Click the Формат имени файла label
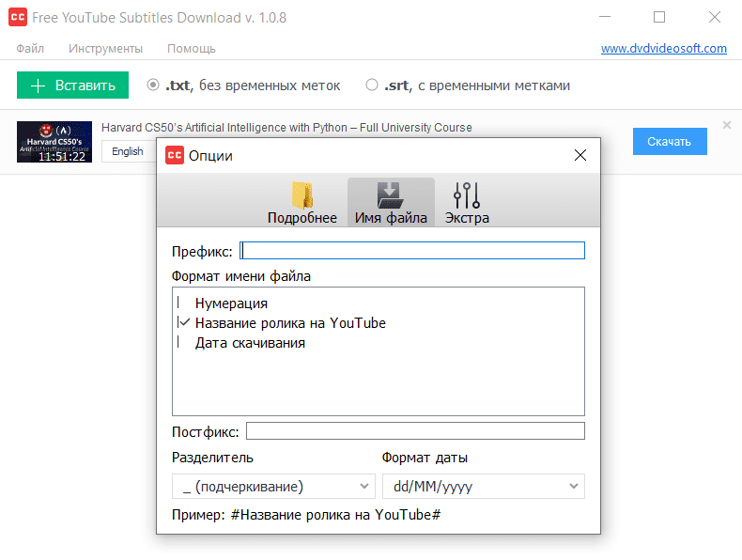The width and height of the screenshot is (742, 560). point(241,276)
